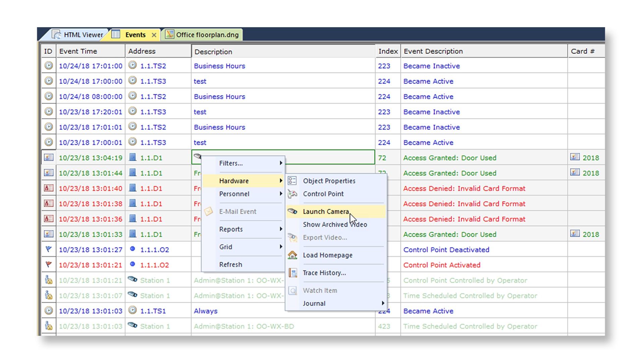Click the red flag icon for Control Point Activated

pos(49,265)
